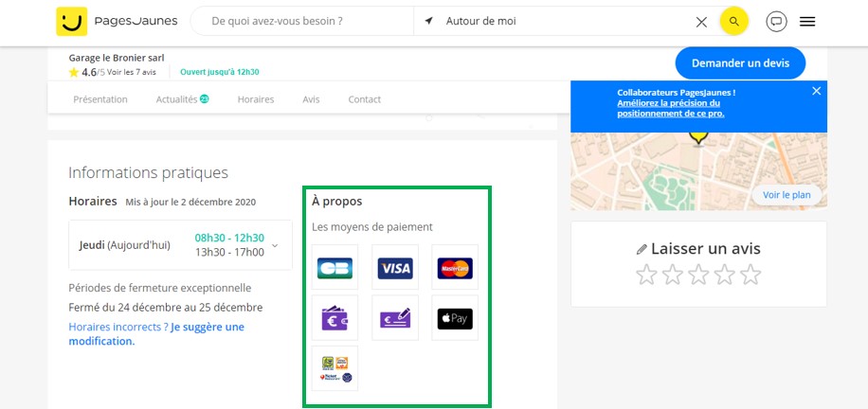This screenshot has width=868, height=409.
Task: Click the cheque payment icon
Action: tap(395, 318)
